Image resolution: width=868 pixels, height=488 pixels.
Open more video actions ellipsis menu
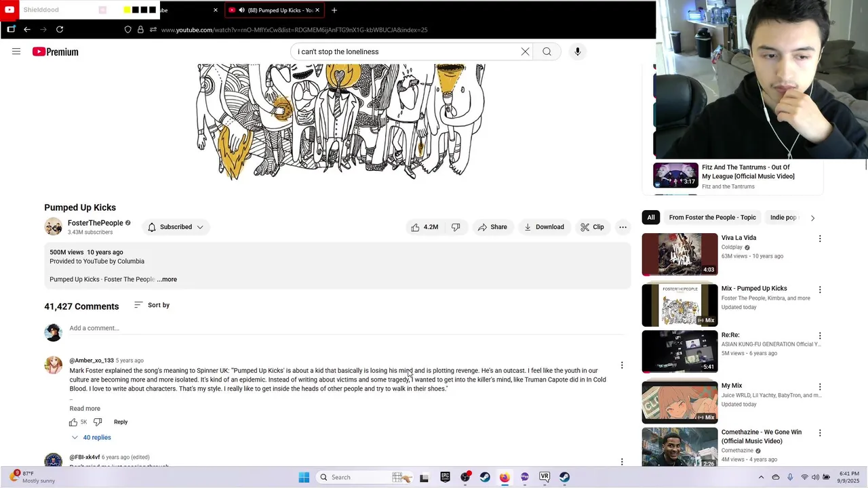coord(623,227)
